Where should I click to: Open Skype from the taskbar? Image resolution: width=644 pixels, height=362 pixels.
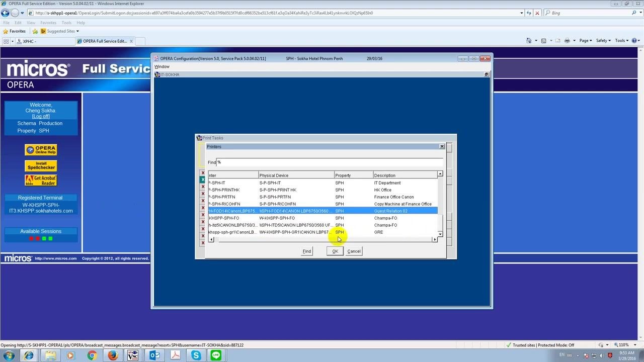point(196,355)
